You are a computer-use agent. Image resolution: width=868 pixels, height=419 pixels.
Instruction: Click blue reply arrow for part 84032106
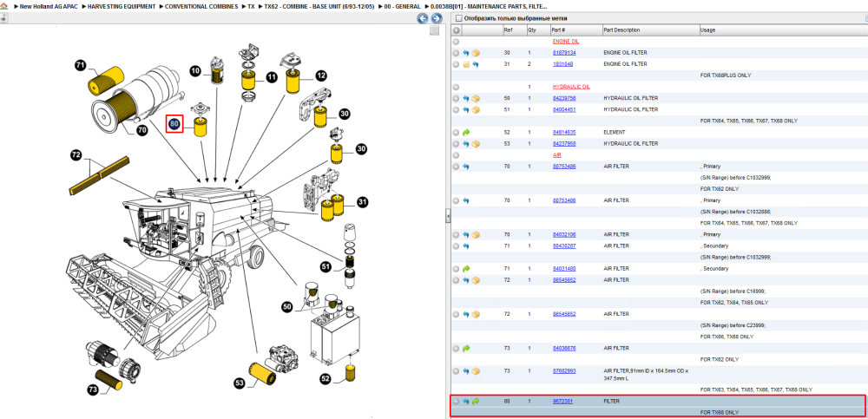[x=466, y=235]
